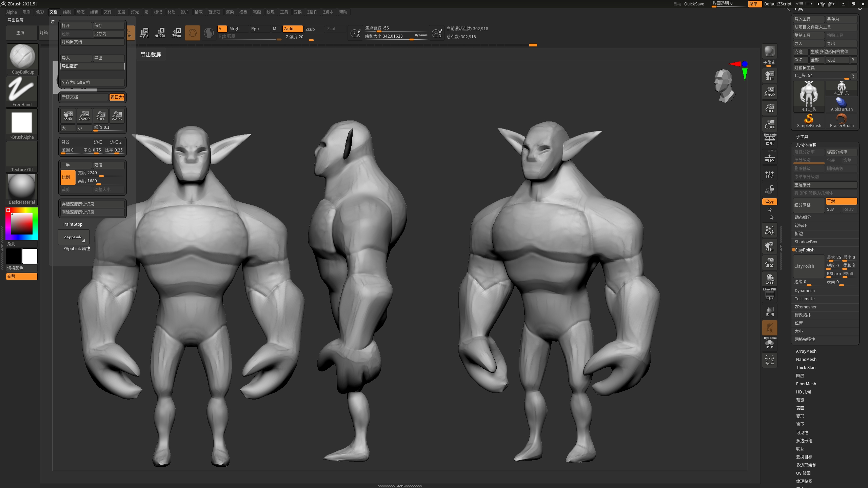Click the 中心点 frame icon
This screenshot has width=868, height=488.
pyautogui.click(x=769, y=230)
